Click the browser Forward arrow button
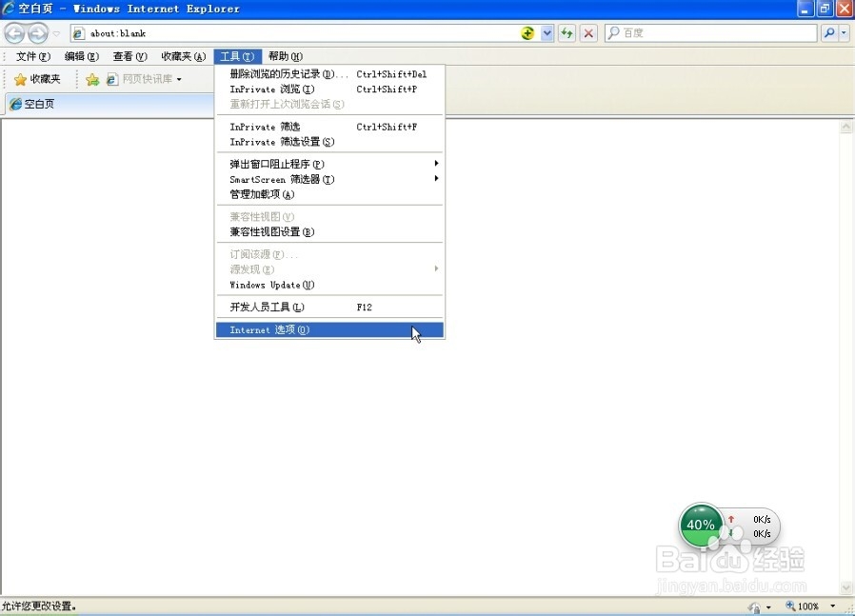The width and height of the screenshot is (855, 616). [38, 33]
